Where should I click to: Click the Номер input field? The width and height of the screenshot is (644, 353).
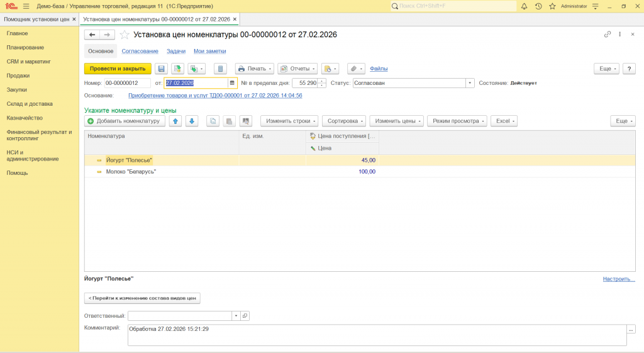127,83
